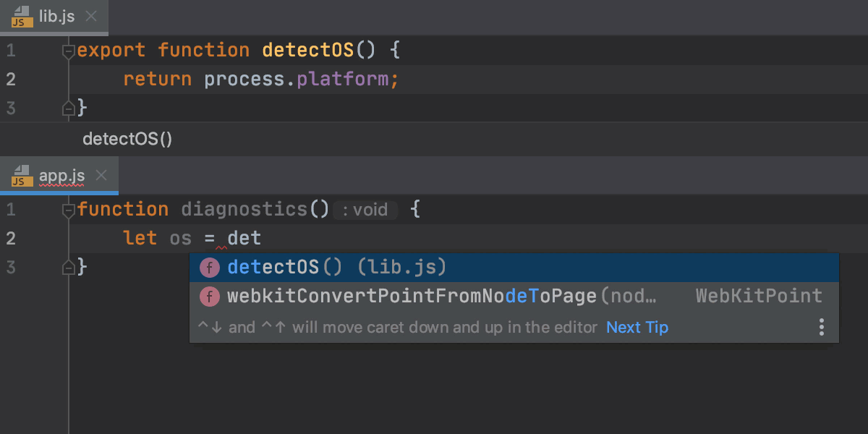This screenshot has width=868, height=434.
Task: Click the function icon beside detectOS suggestion
Action: click(209, 267)
